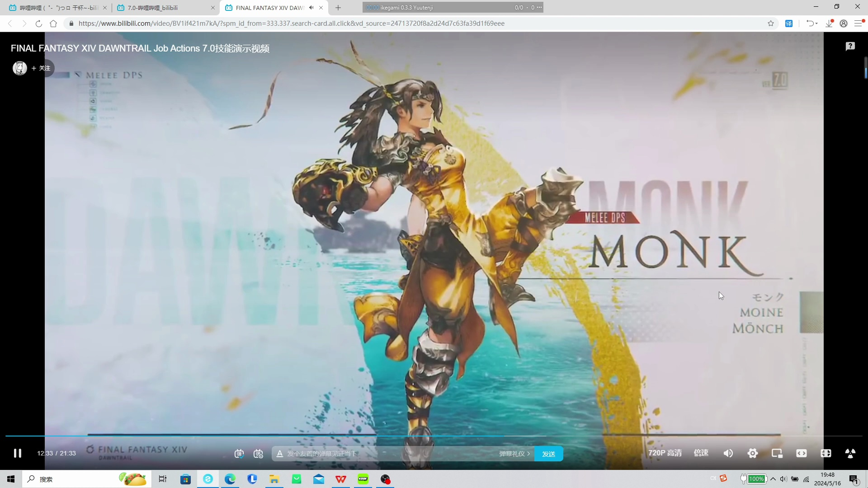Image resolution: width=868 pixels, height=488 pixels.
Task: Reload the current page
Action: pos(39,23)
